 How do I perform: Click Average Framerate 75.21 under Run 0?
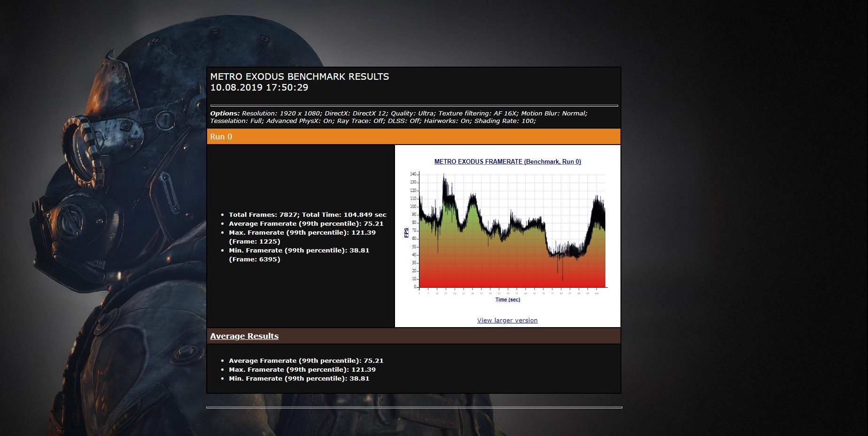coord(306,223)
